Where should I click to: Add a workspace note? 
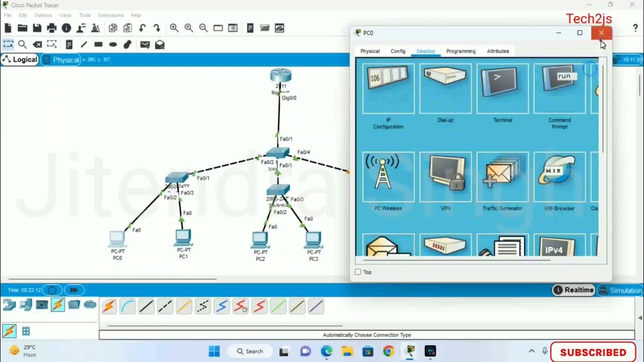(69, 44)
